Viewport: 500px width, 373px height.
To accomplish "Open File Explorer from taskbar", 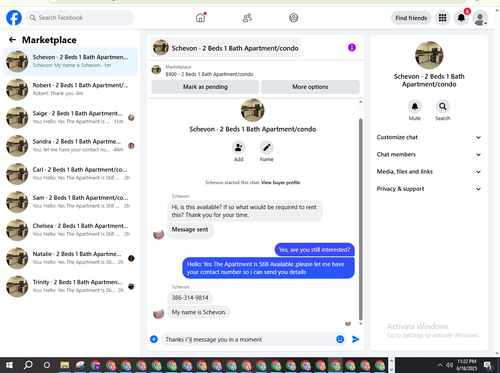I will click(x=65, y=365).
